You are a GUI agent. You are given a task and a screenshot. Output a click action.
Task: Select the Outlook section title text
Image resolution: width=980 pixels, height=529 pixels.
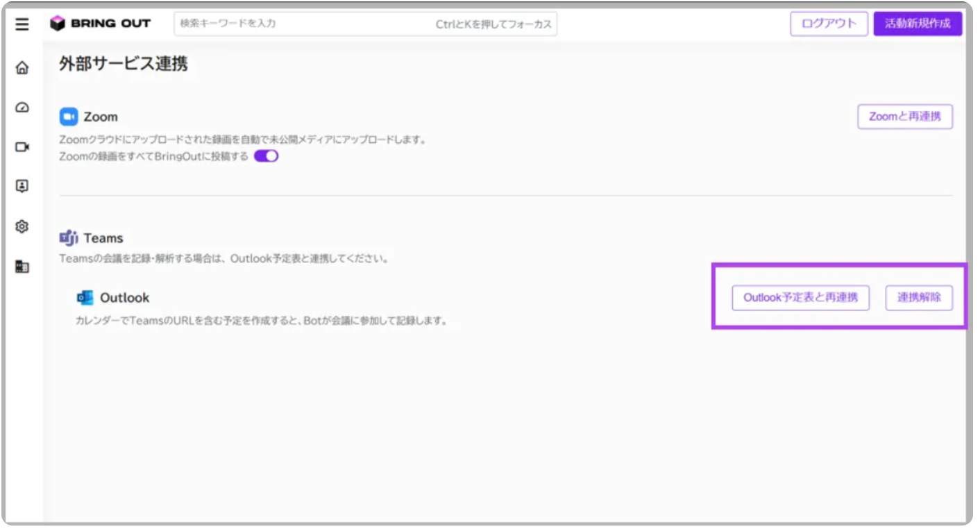pos(125,298)
